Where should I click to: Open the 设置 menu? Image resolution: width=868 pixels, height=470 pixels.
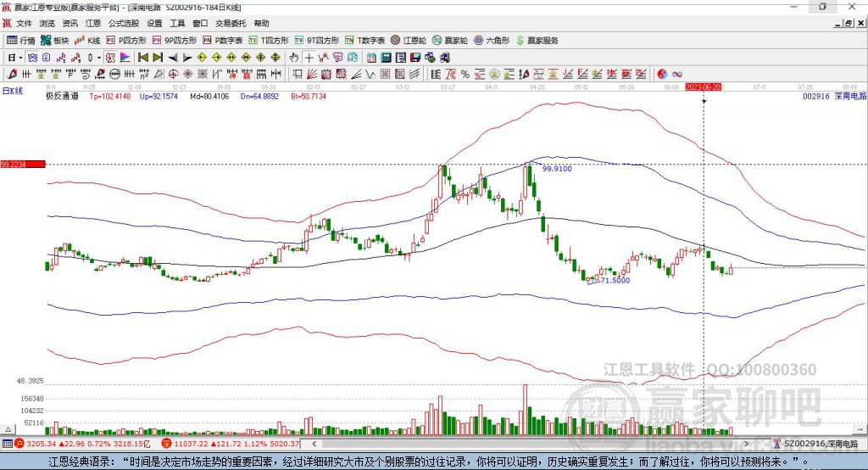click(x=154, y=23)
